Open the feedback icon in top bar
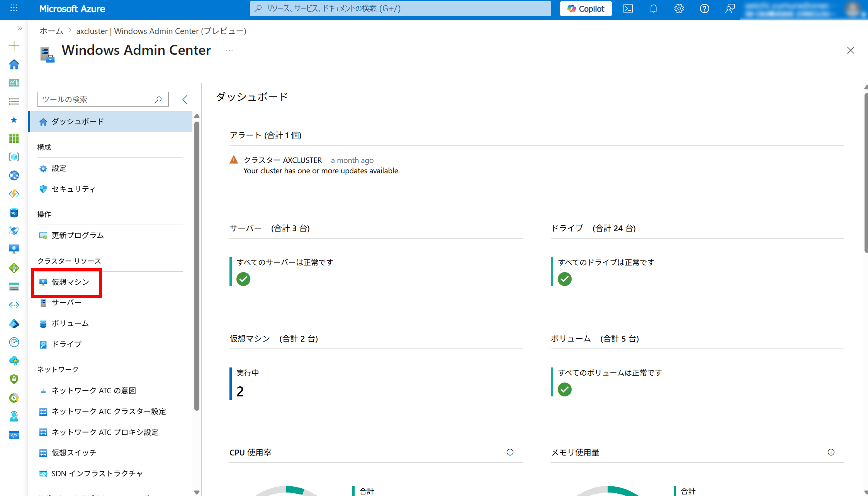The height and width of the screenshot is (496, 868). [730, 8]
